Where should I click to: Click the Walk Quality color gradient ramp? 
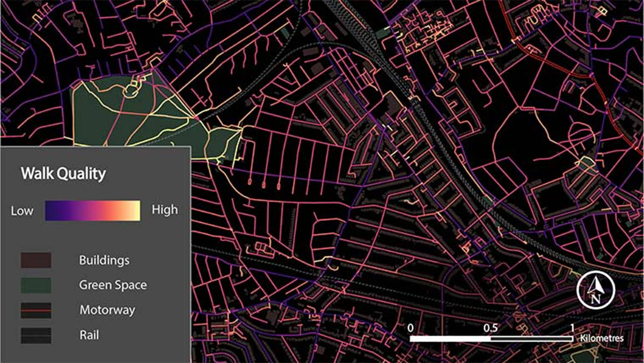(92, 210)
